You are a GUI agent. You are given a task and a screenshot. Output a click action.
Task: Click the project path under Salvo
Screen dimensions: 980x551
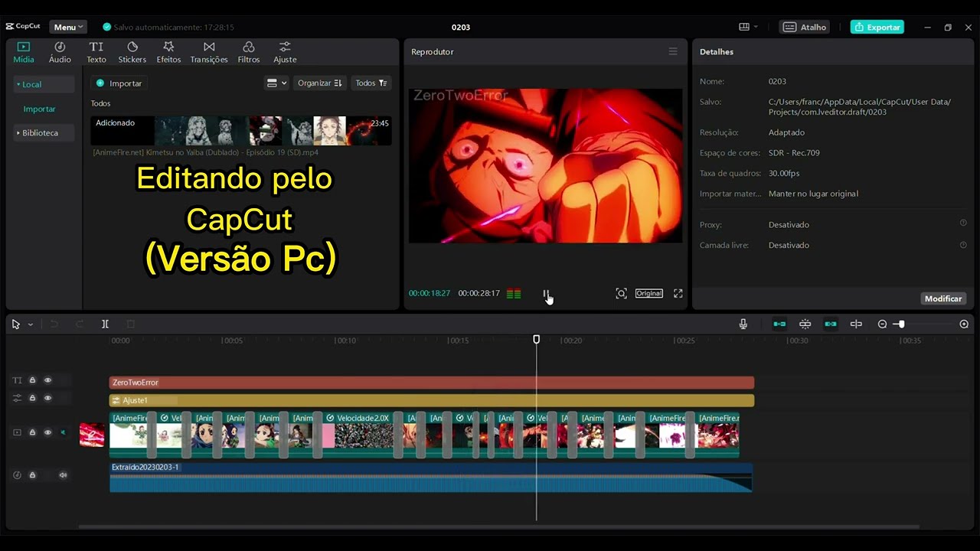860,106
